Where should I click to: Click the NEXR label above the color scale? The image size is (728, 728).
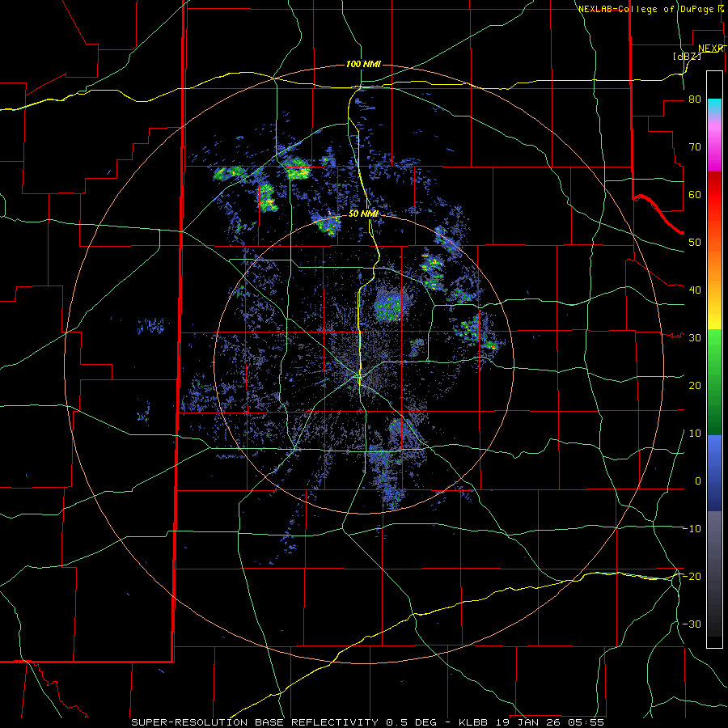pos(711,49)
